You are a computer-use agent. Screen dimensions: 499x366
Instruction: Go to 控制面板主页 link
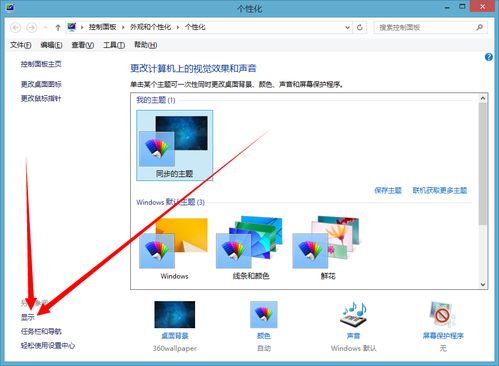pos(41,64)
